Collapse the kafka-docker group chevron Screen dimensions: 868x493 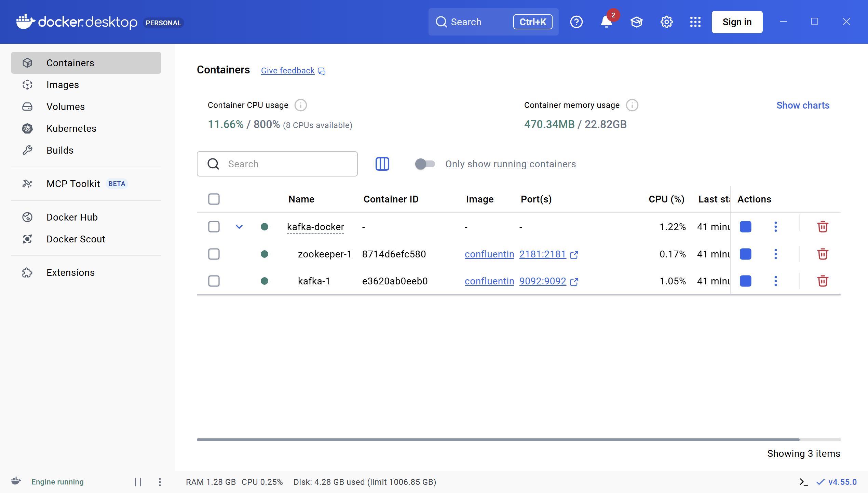[x=239, y=227]
